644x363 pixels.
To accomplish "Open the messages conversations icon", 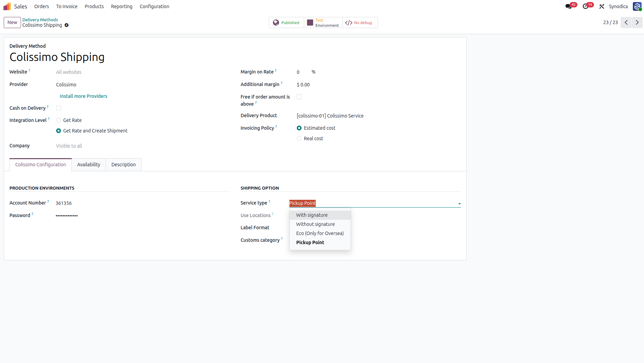I will pos(568,6).
